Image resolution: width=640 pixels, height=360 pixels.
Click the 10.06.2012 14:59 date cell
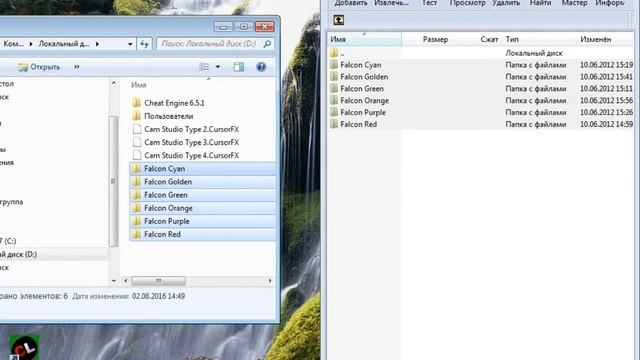(x=606, y=124)
